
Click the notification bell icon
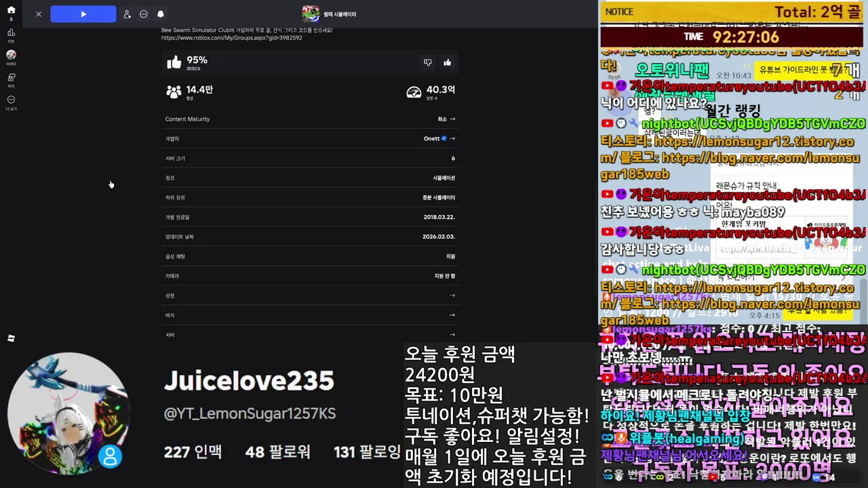[x=161, y=14]
